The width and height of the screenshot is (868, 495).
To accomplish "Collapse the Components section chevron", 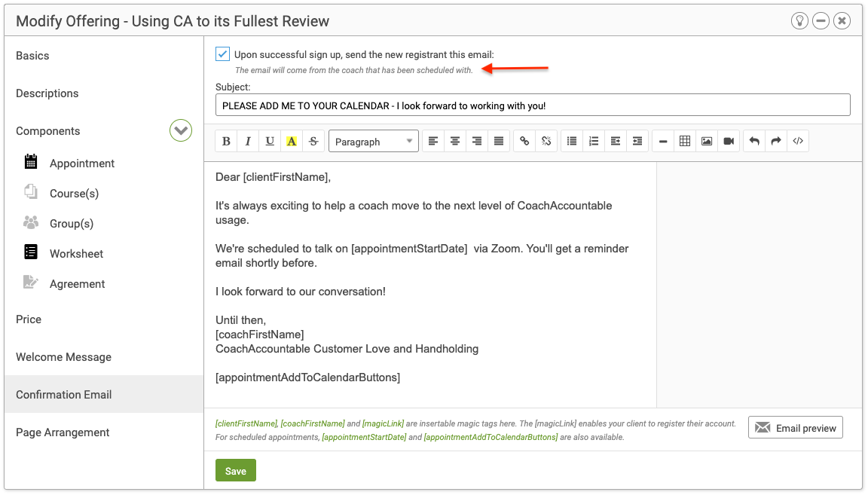I will tap(181, 131).
